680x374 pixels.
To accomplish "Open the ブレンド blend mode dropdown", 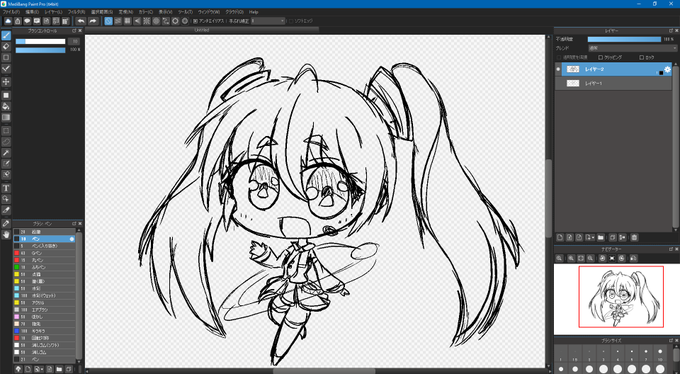I will click(x=632, y=48).
